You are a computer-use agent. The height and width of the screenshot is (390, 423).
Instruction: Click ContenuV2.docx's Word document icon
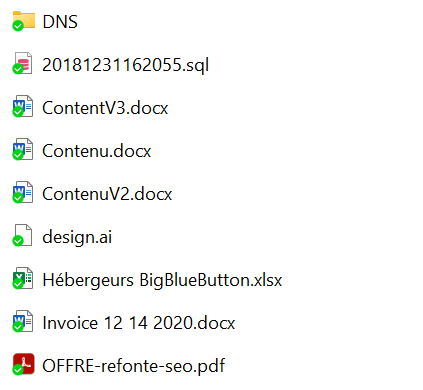click(x=23, y=192)
